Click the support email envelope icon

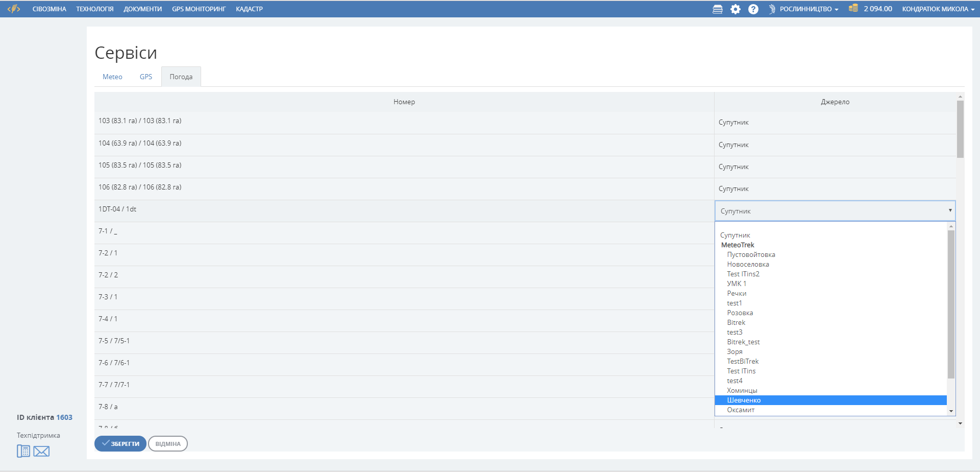point(41,451)
